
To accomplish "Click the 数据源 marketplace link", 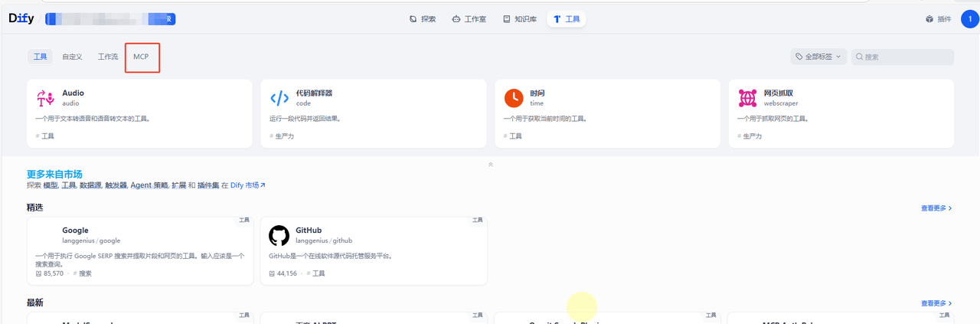I will click(x=90, y=185).
